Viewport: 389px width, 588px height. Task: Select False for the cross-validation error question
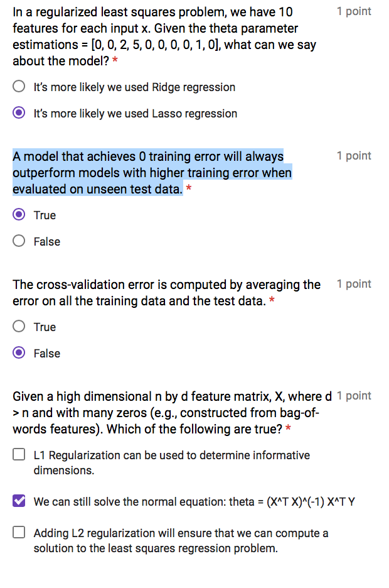click(x=19, y=353)
